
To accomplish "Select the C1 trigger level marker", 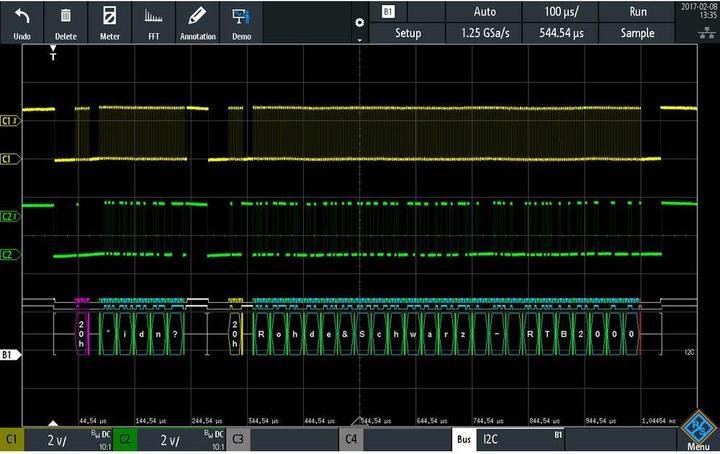I will tap(10, 121).
